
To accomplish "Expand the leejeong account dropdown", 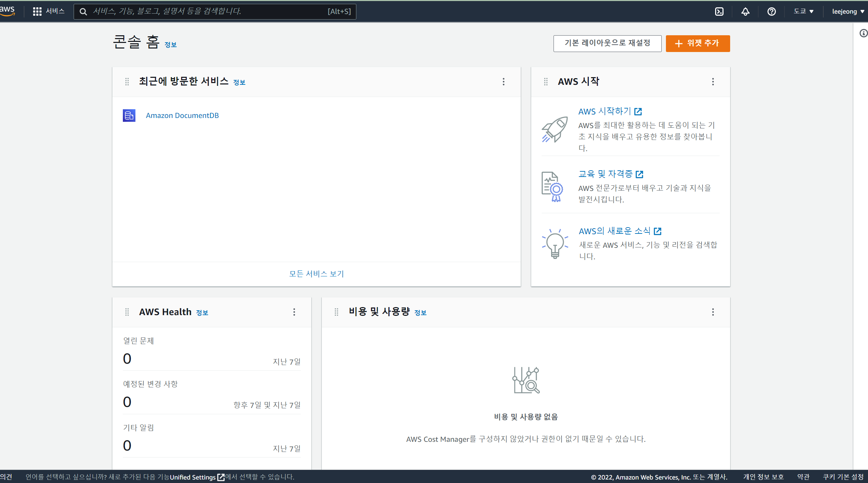I will [x=848, y=12].
